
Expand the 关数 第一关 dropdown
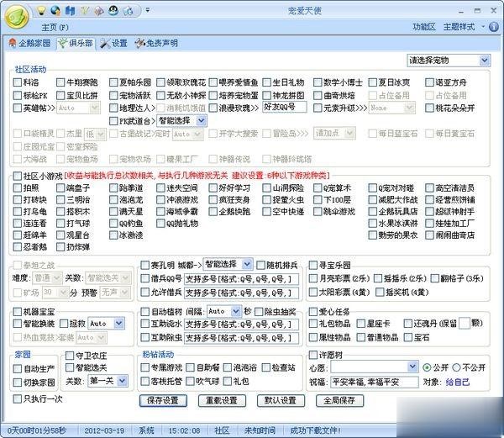[x=101, y=381]
